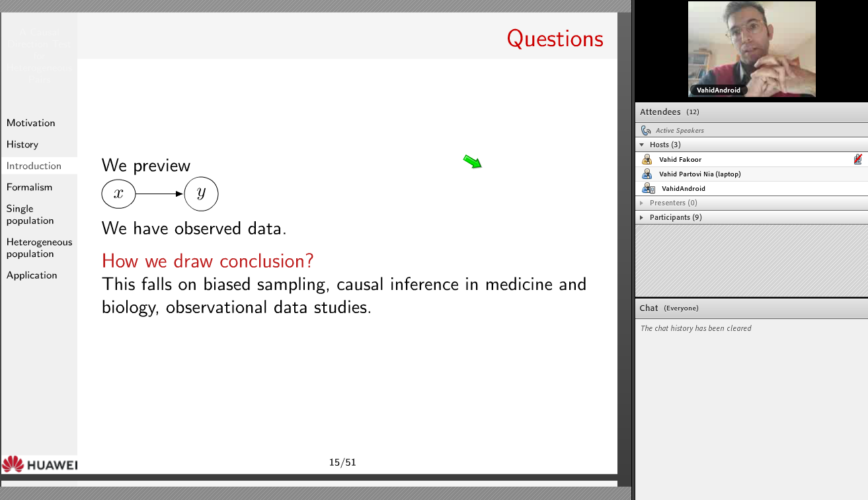This screenshot has width=868, height=500.
Task: Jump to the Formalism section
Action: tap(29, 188)
